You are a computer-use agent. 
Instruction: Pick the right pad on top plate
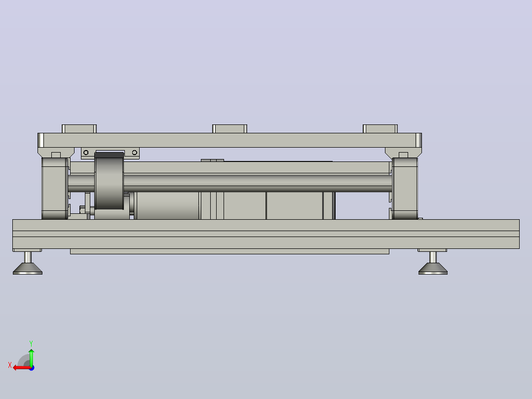380,129
